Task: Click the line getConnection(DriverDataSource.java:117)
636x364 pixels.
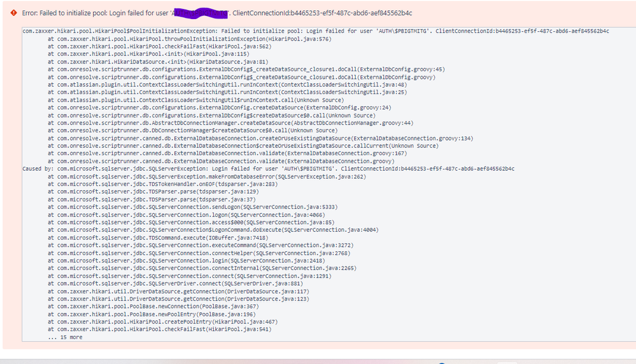Action: [x=178, y=291]
